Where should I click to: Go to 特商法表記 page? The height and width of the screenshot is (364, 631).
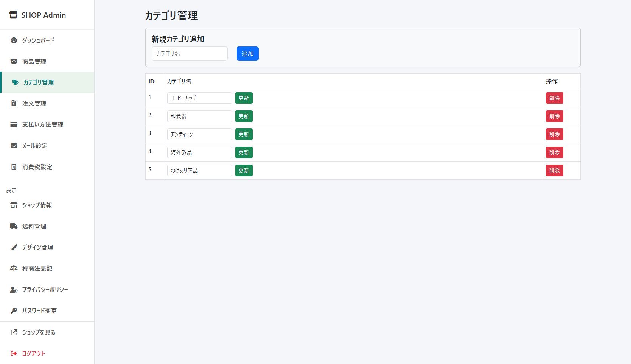37,268
